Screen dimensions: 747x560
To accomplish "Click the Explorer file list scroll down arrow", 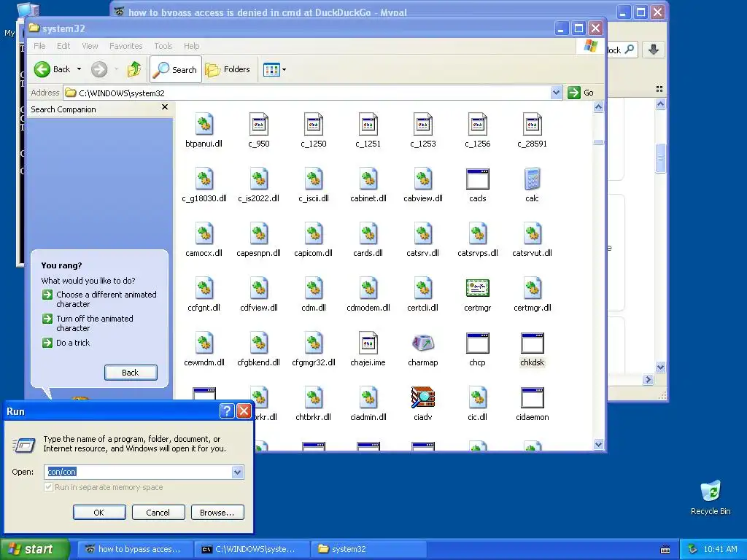I will point(598,444).
